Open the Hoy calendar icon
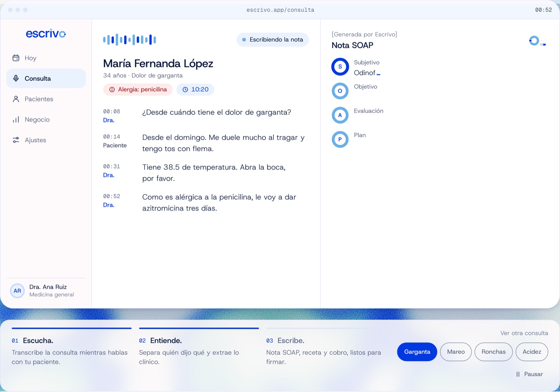This screenshot has width=560, height=392. coord(16,58)
